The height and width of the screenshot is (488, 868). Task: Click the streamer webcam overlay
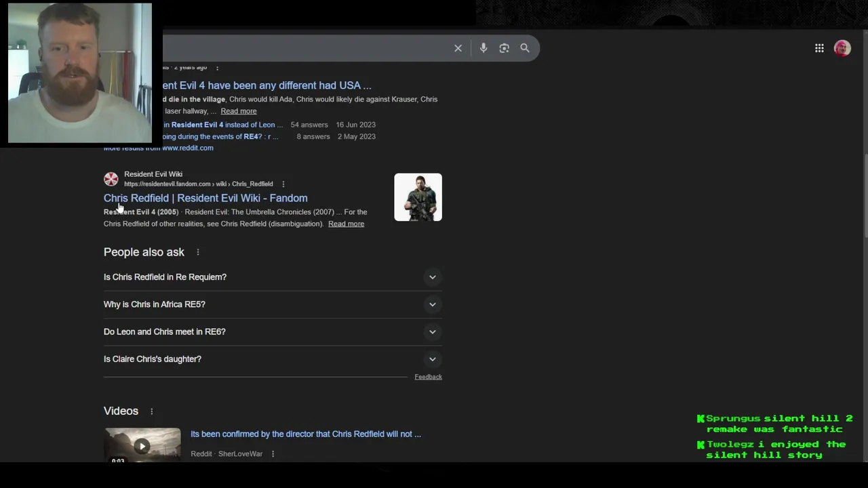click(x=80, y=73)
